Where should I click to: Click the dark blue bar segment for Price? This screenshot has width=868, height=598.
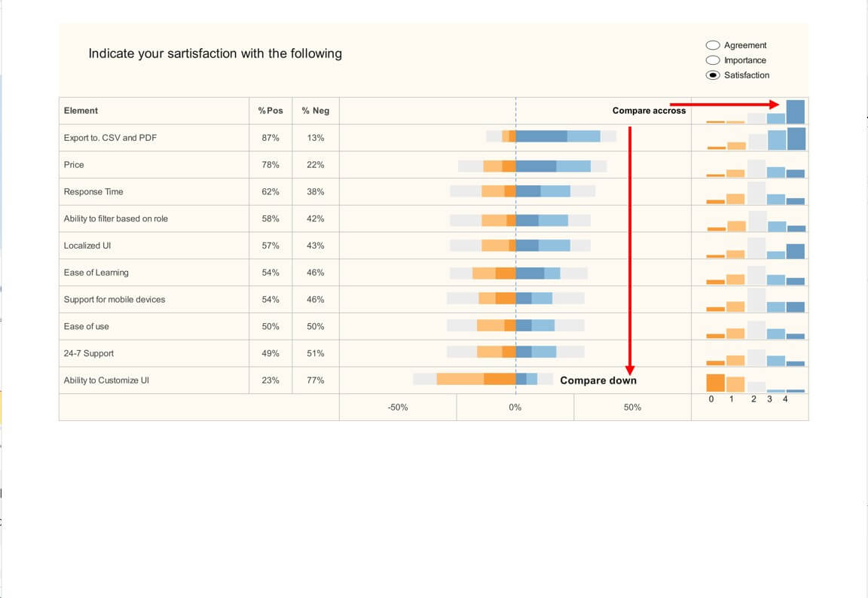click(536, 166)
